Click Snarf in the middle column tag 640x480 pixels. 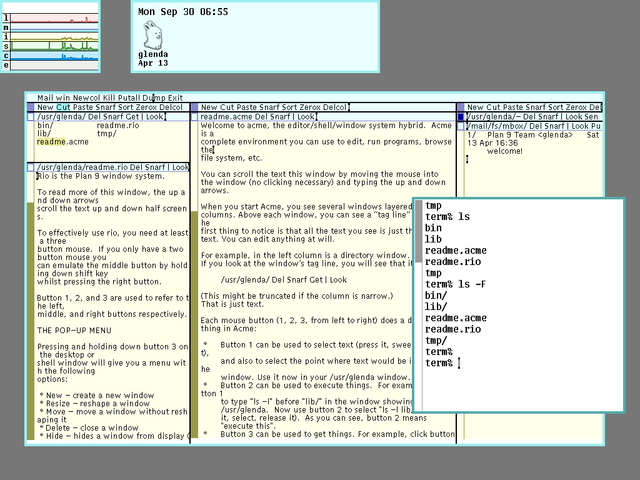[268, 107]
